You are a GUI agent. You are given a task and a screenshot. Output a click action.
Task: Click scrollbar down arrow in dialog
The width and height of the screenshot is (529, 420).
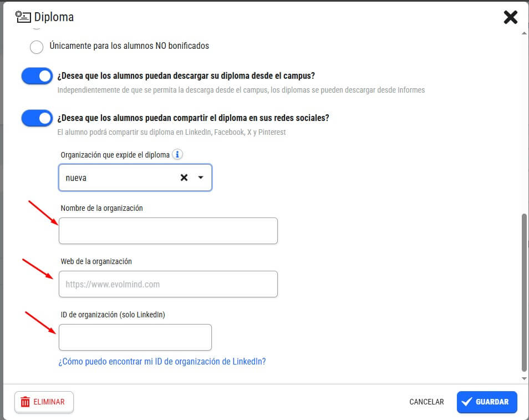click(x=524, y=378)
